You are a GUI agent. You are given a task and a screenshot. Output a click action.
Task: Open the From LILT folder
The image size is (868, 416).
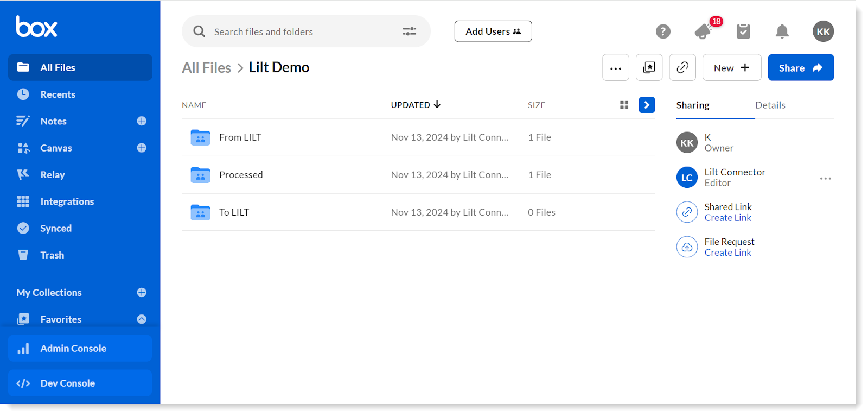[240, 137]
